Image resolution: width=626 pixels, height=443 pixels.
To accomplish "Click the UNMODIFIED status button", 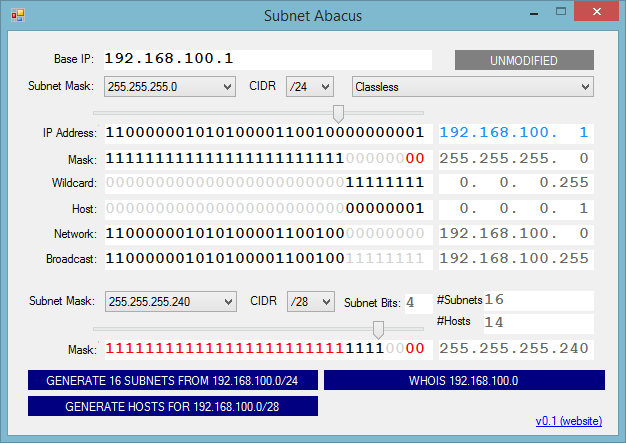I will (524, 60).
